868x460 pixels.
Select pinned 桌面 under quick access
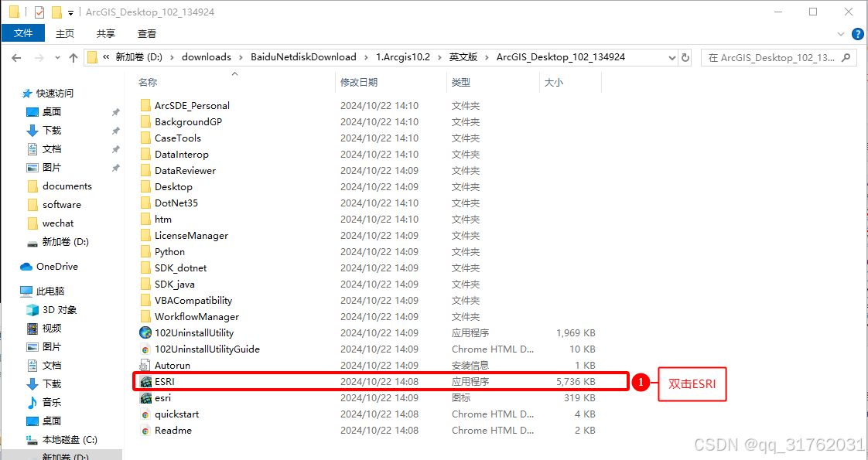pos(52,111)
